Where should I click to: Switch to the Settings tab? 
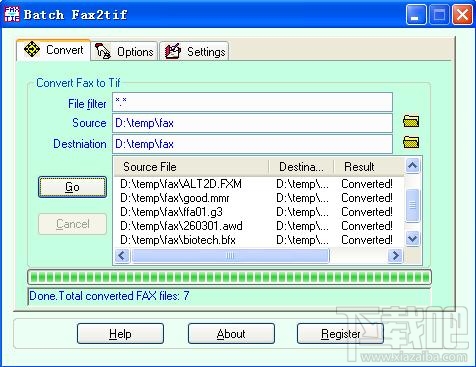pos(194,52)
